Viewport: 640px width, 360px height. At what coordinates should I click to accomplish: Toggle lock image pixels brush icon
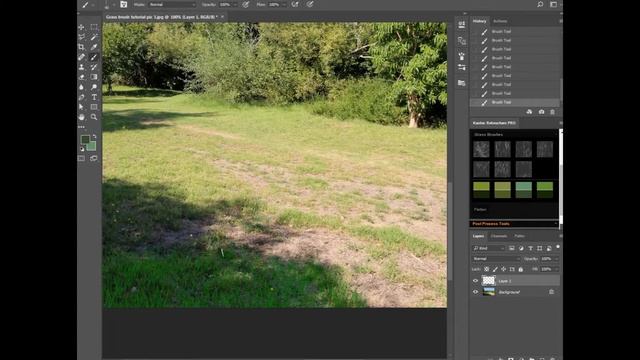pos(495,269)
